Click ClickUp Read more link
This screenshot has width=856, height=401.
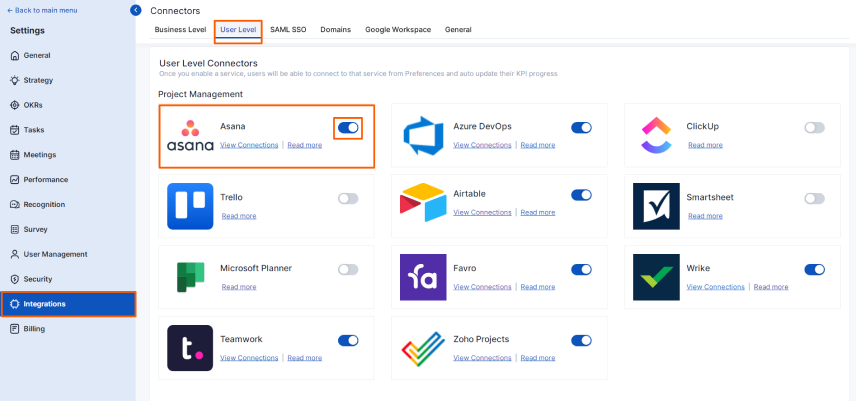coord(705,145)
